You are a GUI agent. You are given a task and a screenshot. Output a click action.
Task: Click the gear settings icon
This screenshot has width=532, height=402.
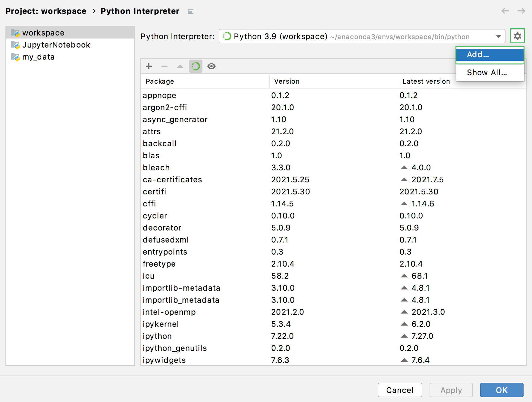[517, 36]
